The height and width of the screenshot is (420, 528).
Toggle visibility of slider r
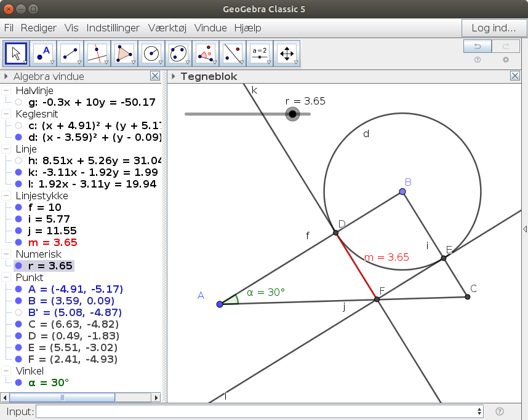coord(18,266)
